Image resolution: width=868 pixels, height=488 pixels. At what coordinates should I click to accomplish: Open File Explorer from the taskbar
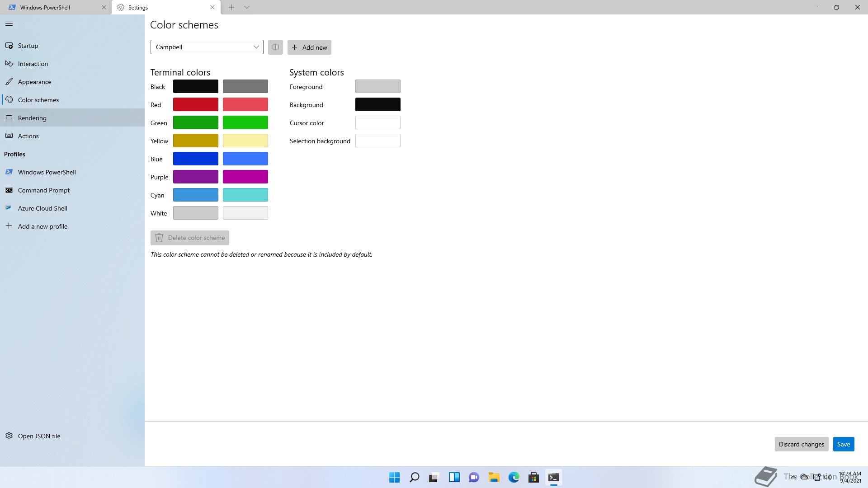(x=494, y=477)
